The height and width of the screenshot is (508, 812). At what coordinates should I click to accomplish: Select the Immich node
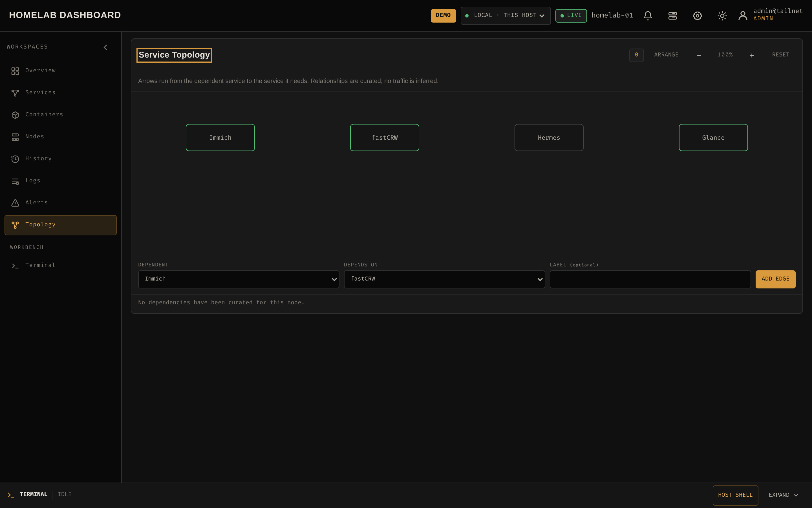220,138
